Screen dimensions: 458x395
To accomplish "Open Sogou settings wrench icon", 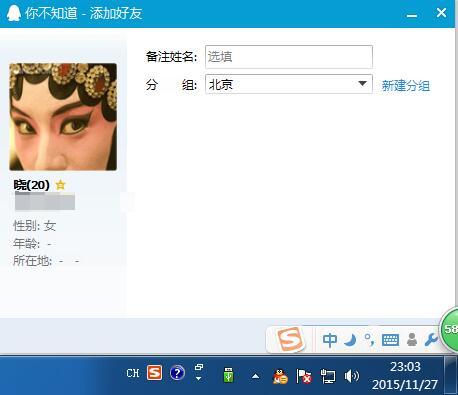I will click(431, 340).
